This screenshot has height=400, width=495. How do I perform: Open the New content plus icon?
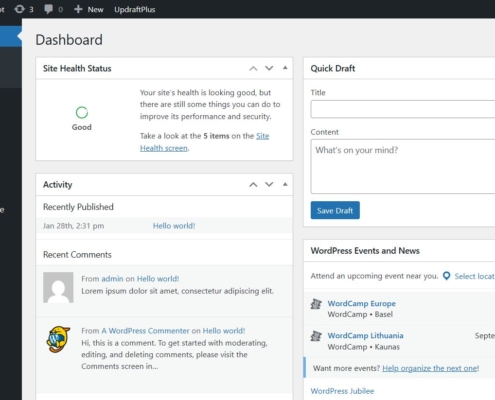[78, 9]
